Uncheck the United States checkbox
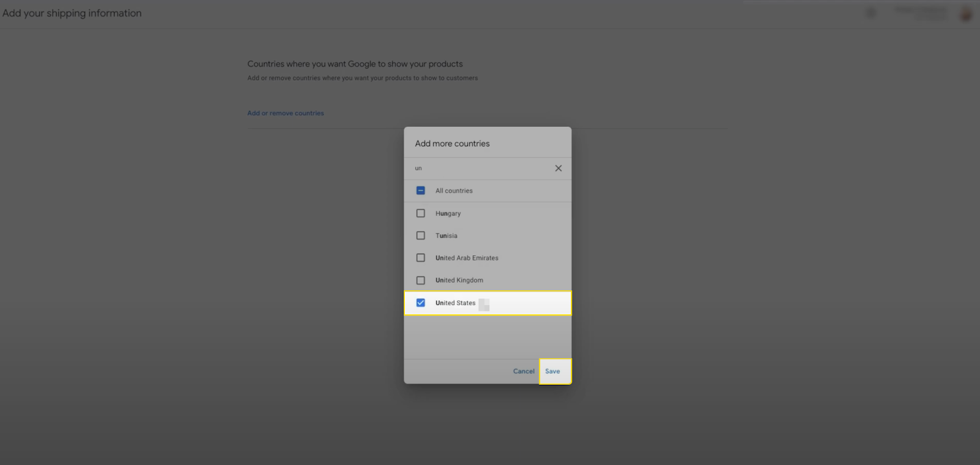Screen dimensions: 980x465 (x=421, y=303)
